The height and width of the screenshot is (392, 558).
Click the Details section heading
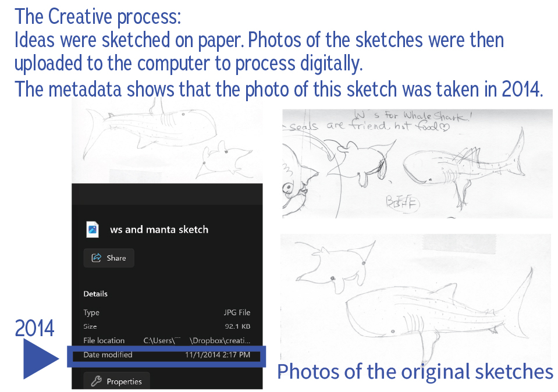pos(95,294)
